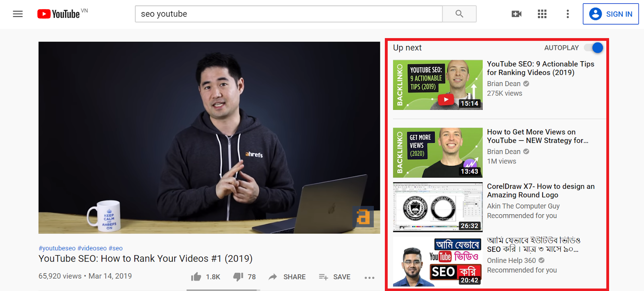Click the #videoseo hashtag
This screenshot has height=291, width=644.
point(92,248)
